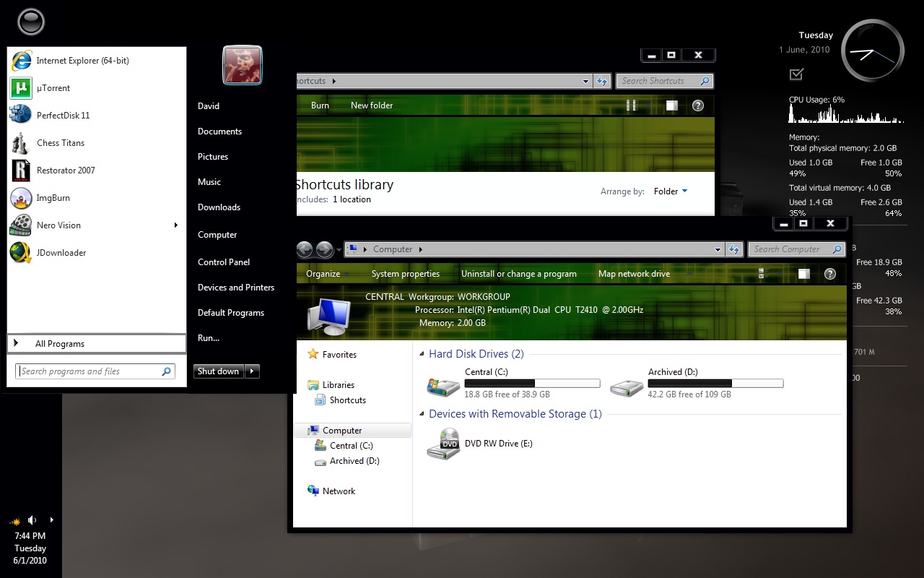Click the Central (C:) capacity bar
The width and height of the screenshot is (924, 578).
pos(532,383)
